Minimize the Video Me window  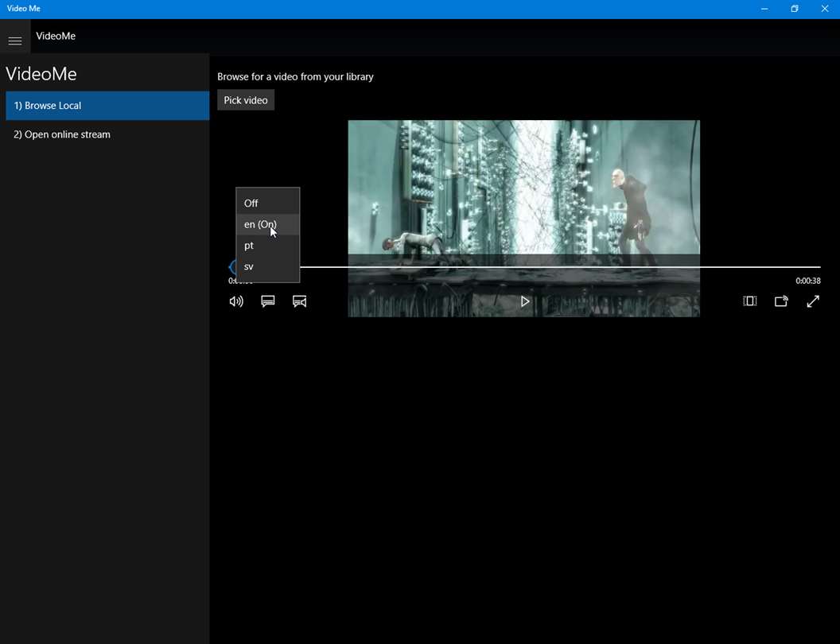764,9
